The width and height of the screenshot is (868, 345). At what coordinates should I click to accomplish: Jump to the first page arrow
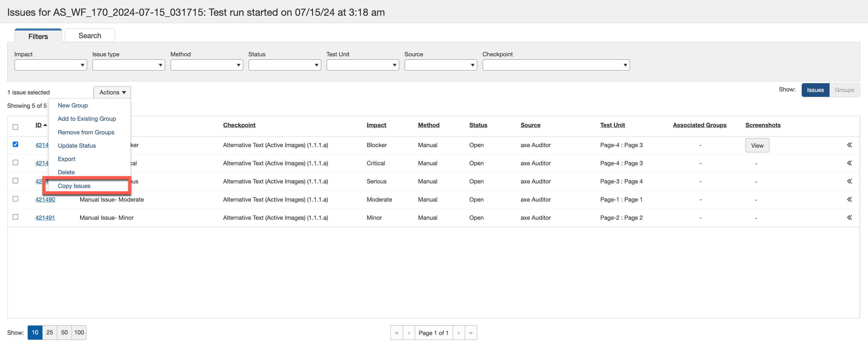click(396, 333)
